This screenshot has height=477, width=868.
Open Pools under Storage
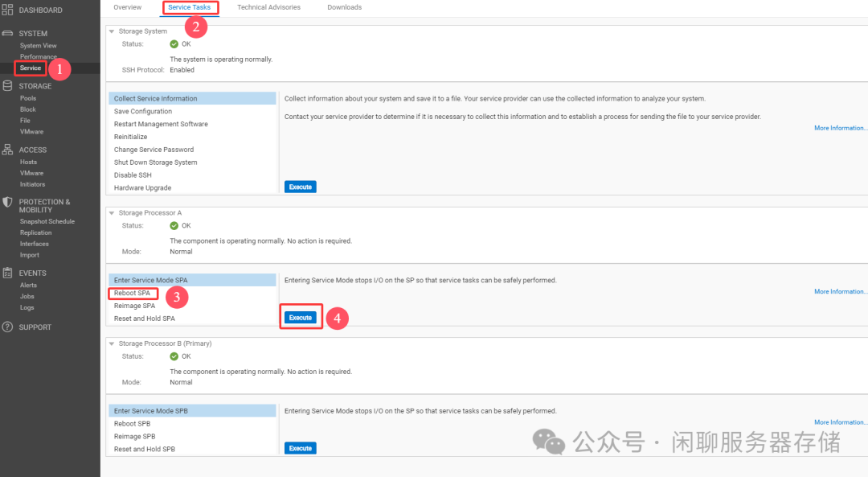tap(28, 98)
